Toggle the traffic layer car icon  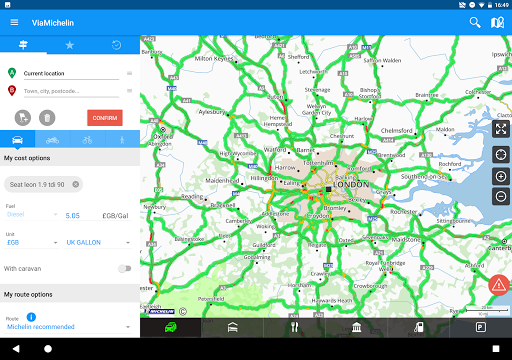click(x=171, y=327)
